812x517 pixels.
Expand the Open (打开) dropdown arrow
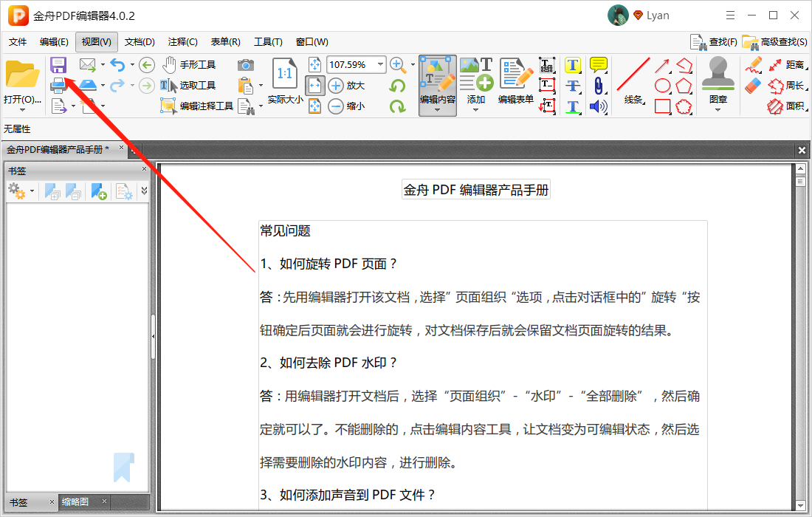pos(22,110)
